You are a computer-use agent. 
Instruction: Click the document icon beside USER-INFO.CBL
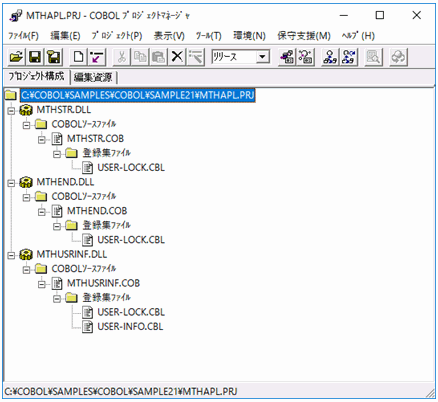[87, 327]
